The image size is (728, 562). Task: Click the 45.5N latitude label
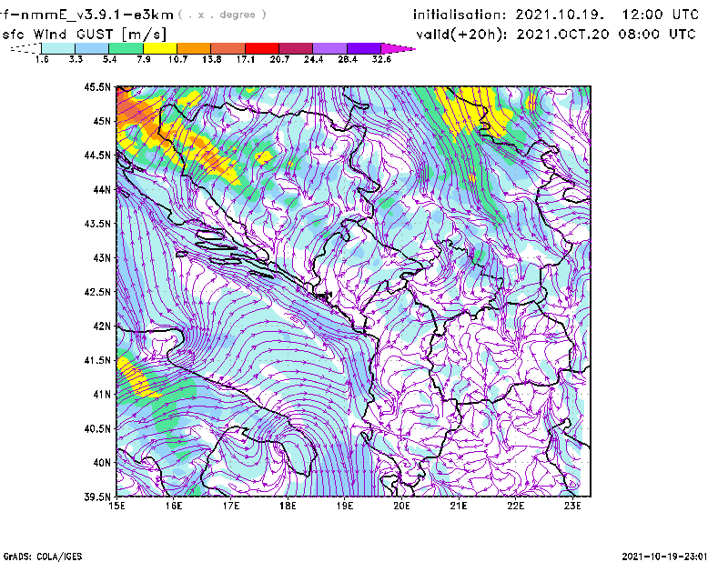(x=98, y=86)
